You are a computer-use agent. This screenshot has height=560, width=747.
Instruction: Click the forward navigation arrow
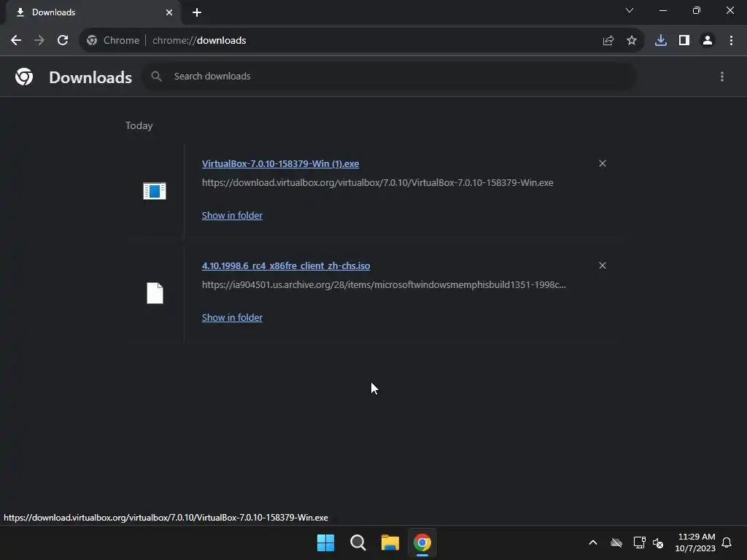39,41
